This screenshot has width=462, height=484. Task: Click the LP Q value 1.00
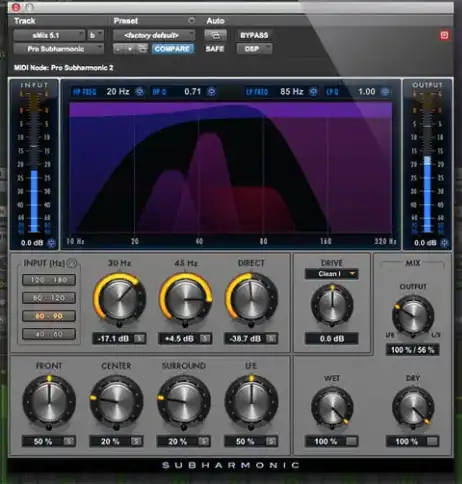367,92
